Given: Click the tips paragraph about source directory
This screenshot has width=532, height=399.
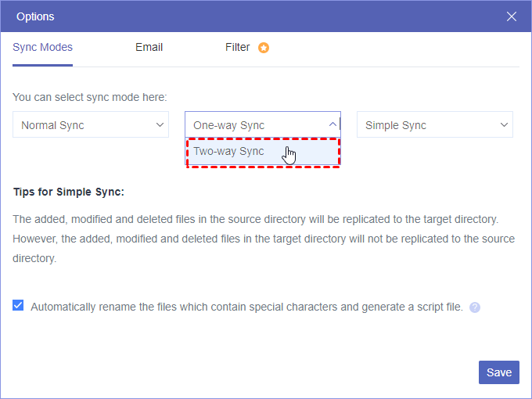Looking at the screenshot, I should click(263, 239).
